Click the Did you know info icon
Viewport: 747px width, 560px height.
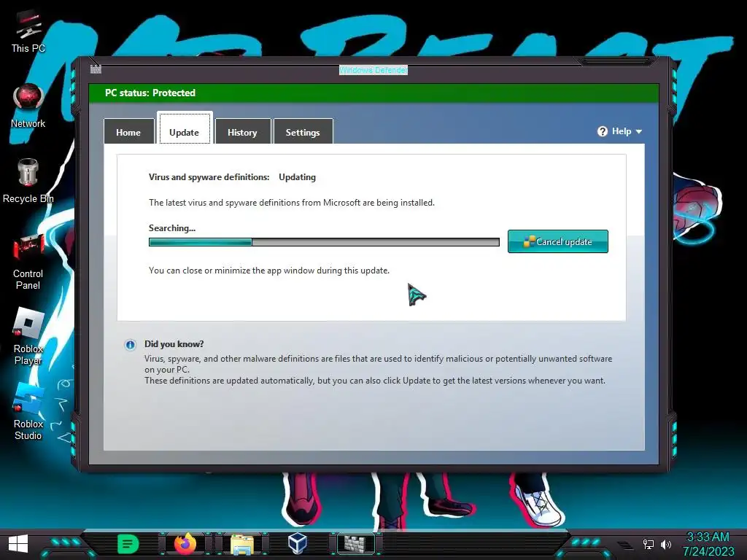[130, 345]
